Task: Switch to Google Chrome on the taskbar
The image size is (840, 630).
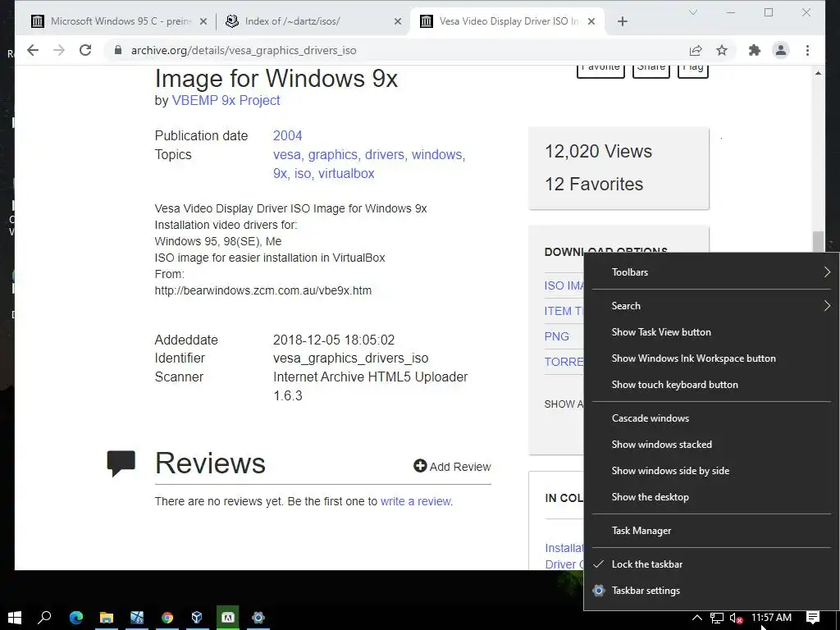Action: pos(167,618)
